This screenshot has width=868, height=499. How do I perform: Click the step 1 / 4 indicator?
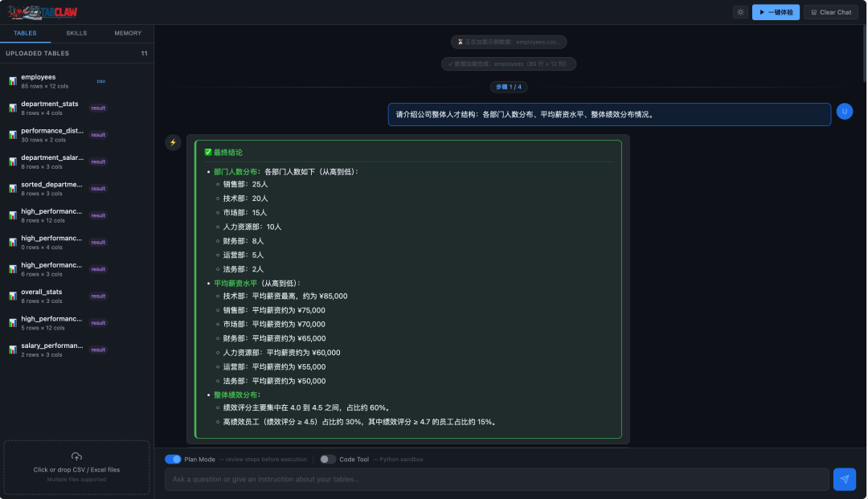point(509,87)
